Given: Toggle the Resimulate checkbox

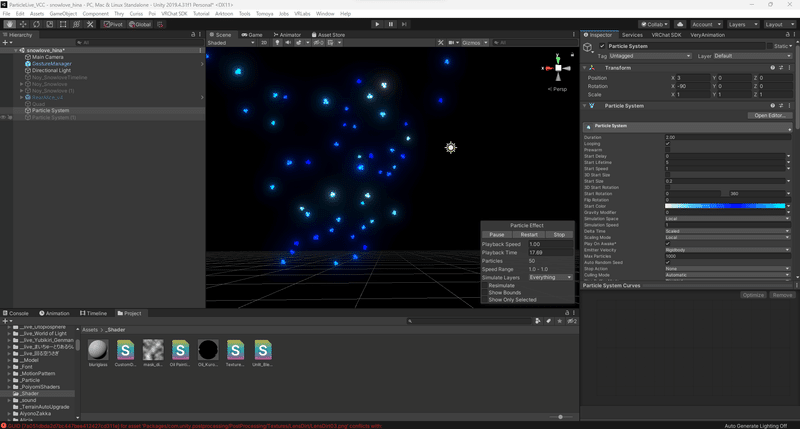Looking at the screenshot, I should tap(485, 286).
